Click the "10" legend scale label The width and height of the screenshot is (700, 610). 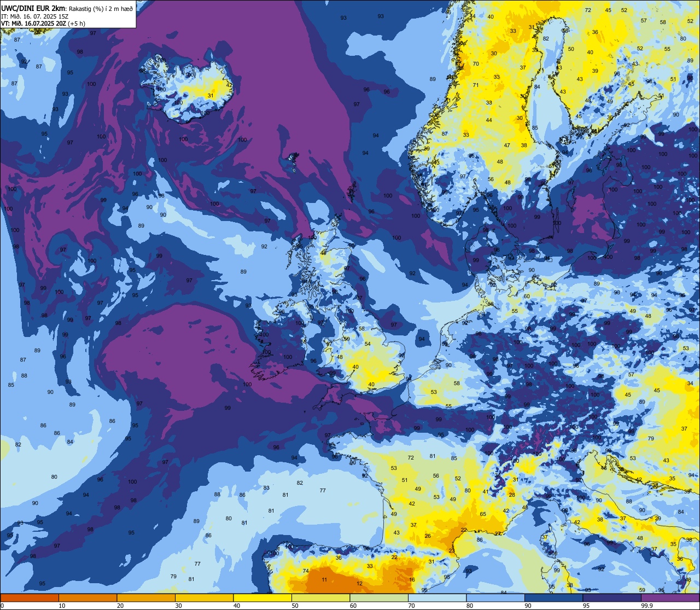(62, 606)
